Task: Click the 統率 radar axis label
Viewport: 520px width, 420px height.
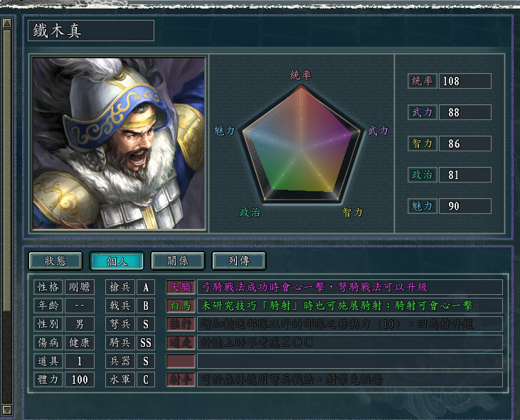Action: click(x=300, y=75)
